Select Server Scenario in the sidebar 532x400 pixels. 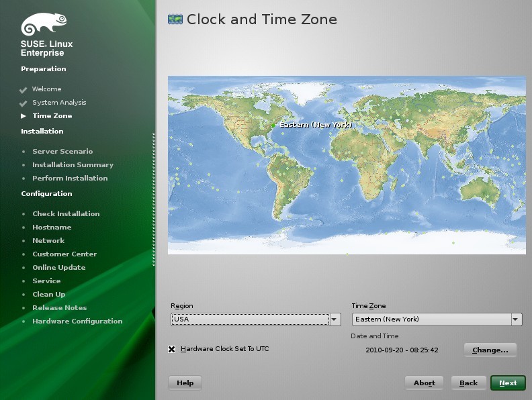point(62,152)
